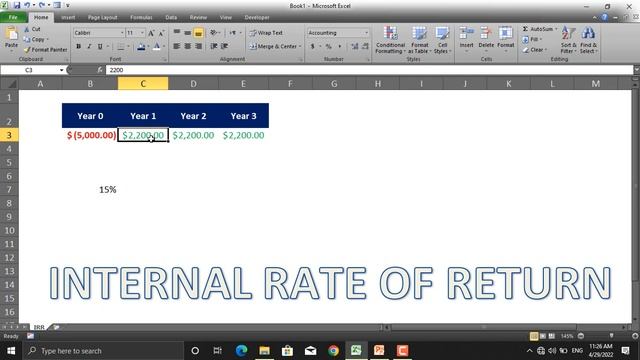
Task: Toggle Italic formatting
Action: pyautogui.click(x=89, y=47)
